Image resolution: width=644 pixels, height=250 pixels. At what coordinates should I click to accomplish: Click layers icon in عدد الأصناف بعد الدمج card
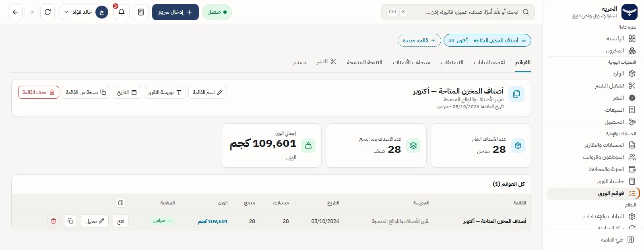tap(413, 146)
